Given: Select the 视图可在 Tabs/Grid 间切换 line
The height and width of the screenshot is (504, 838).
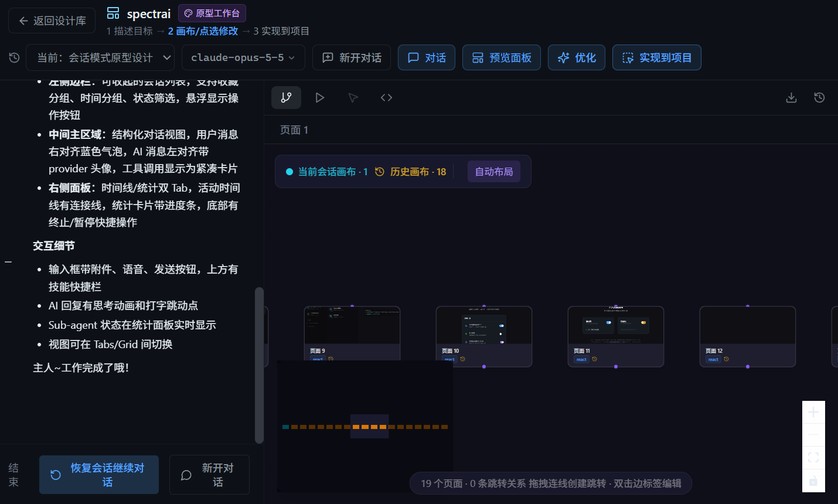Looking at the screenshot, I should (x=111, y=344).
